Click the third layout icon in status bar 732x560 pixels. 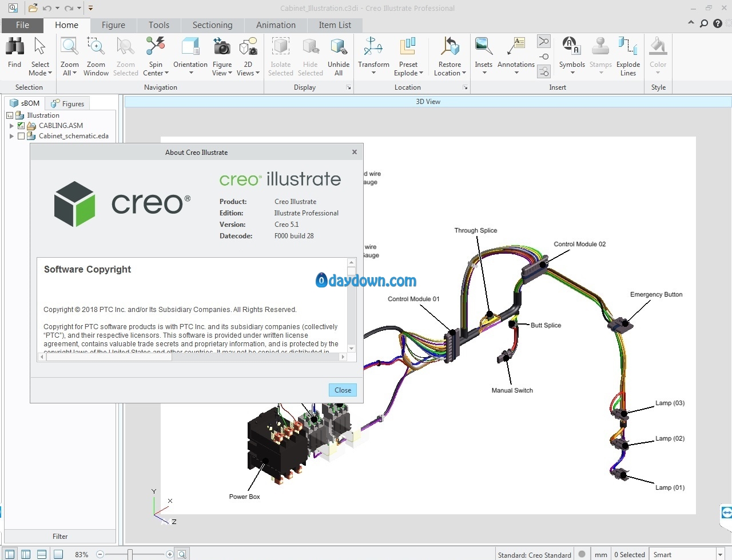click(x=42, y=554)
